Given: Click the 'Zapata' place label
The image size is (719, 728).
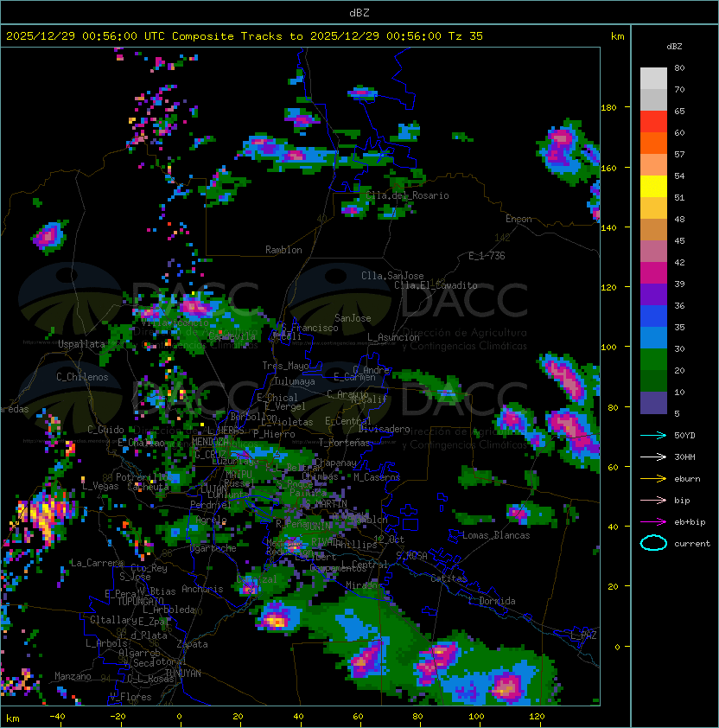Looking at the screenshot, I should [192, 644].
